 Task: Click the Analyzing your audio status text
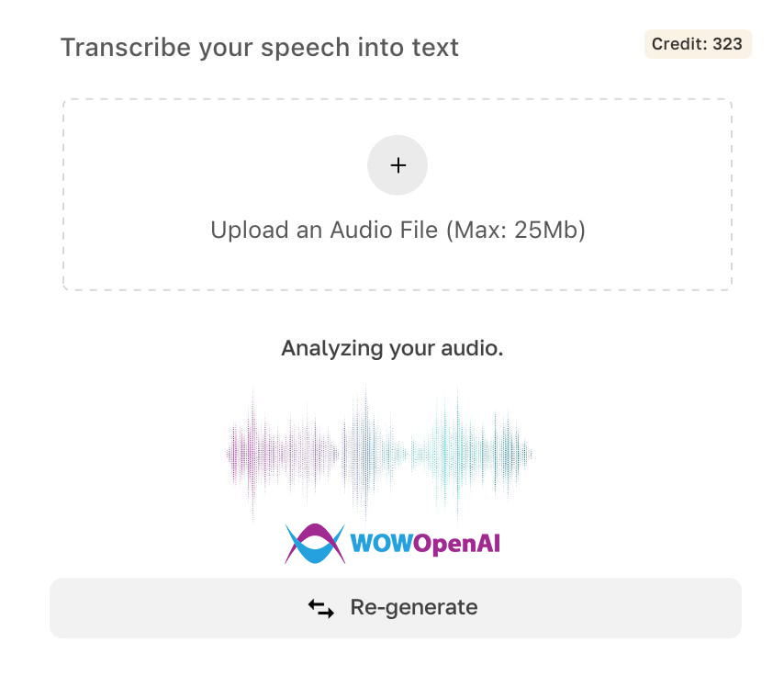tap(393, 348)
